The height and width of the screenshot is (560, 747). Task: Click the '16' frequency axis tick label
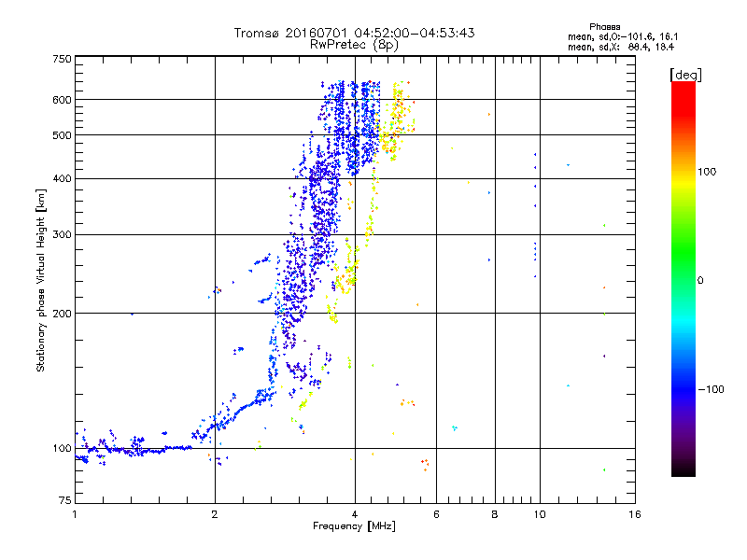pyautogui.click(x=635, y=514)
